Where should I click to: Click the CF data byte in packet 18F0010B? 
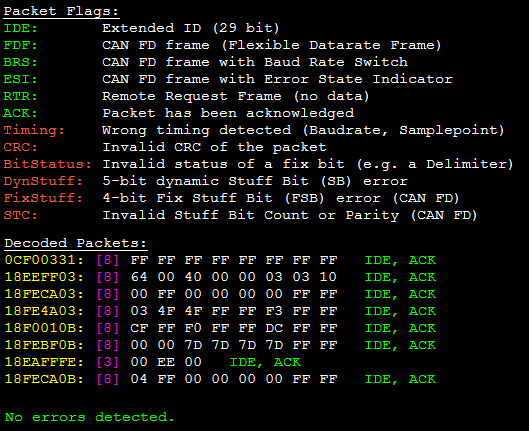click(x=139, y=328)
